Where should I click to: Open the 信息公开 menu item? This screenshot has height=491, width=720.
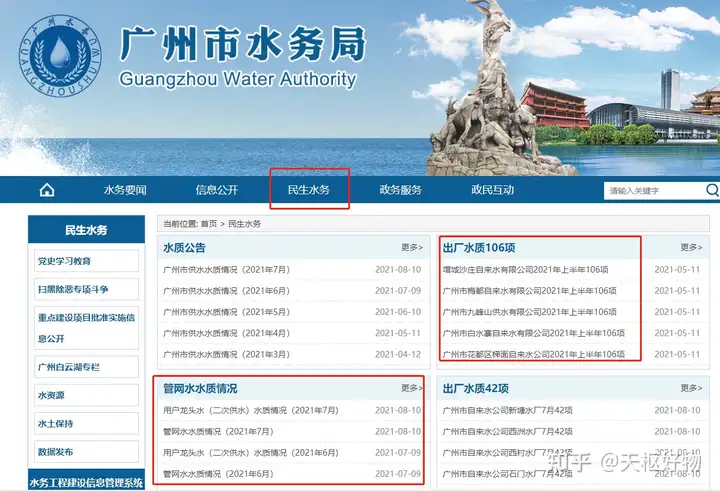coord(217,190)
